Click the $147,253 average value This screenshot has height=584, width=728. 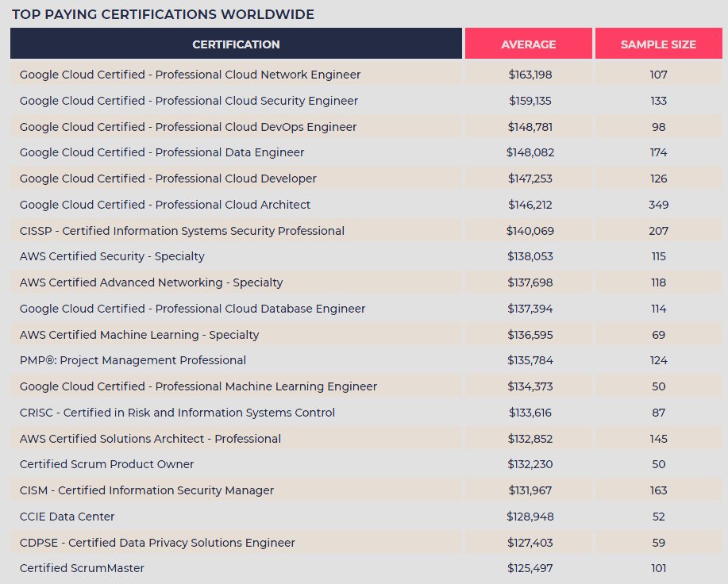click(530, 178)
